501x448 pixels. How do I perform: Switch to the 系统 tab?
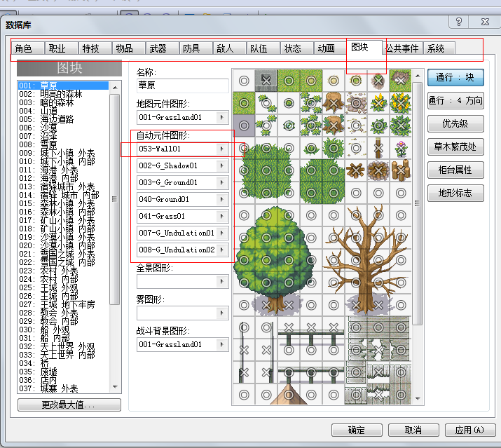click(439, 48)
